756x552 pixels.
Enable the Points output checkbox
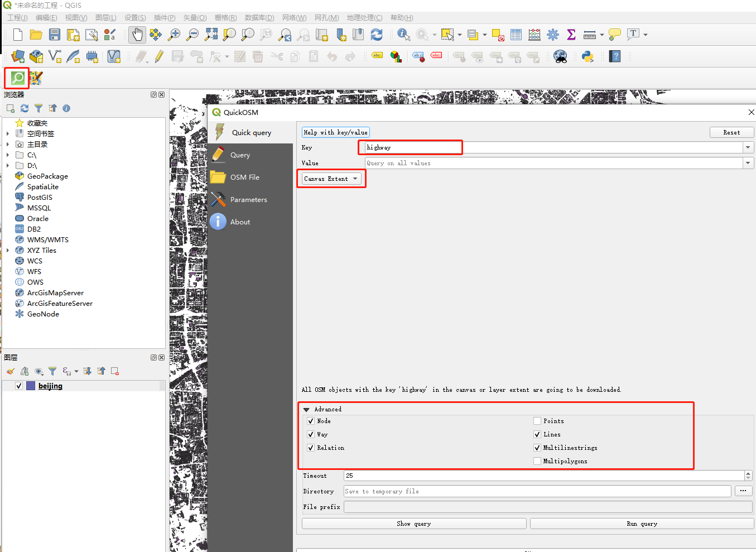537,421
